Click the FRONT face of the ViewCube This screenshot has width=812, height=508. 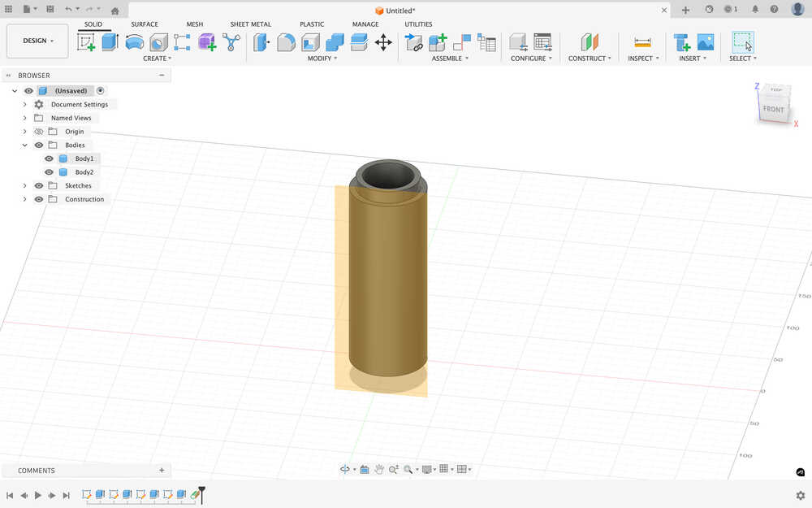tap(773, 109)
